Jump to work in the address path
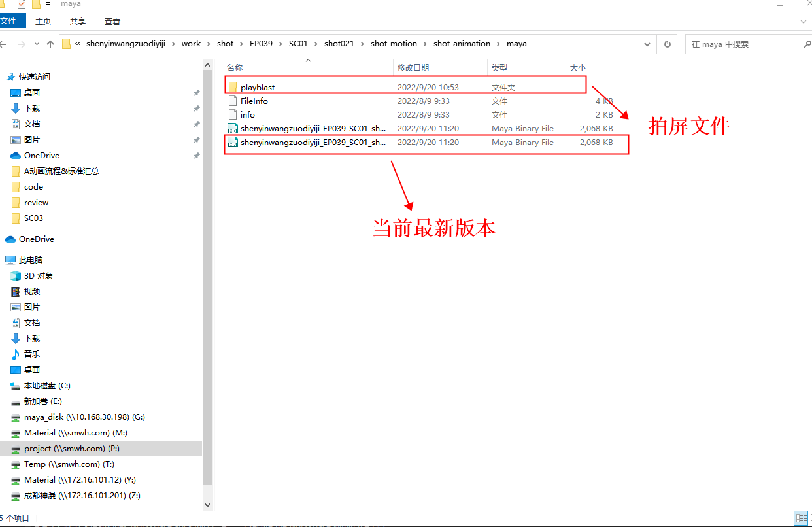812x527 pixels. coord(191,44)
